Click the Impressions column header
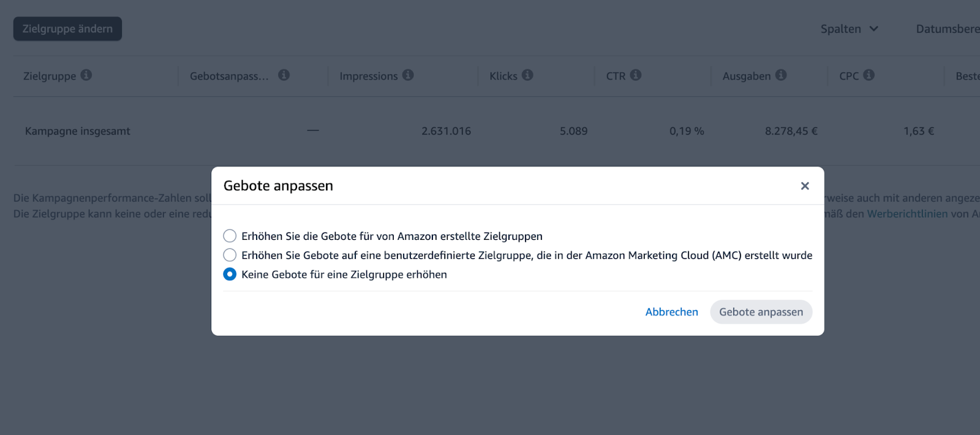 (x=369, y=76)
